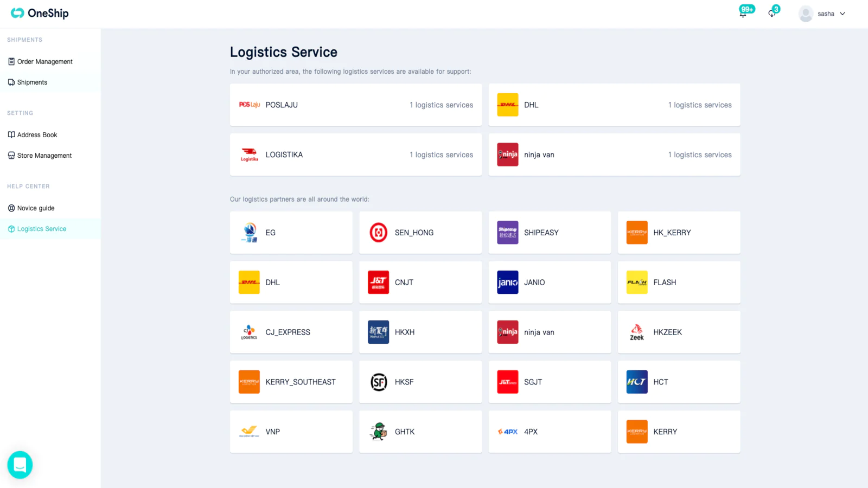Screen dimensions: 868x488
Task: Click the GHTK courier logo
Action: (x=379, y=432)
